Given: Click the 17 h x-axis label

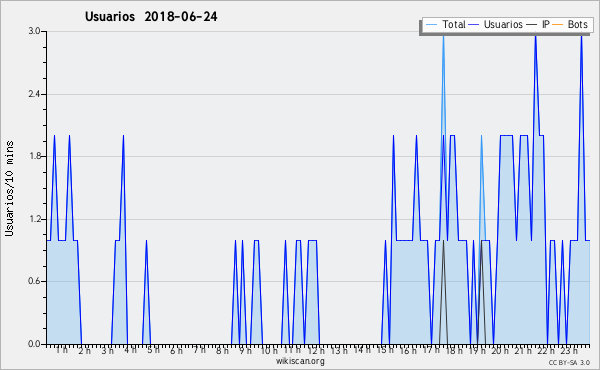Looking at the screenshot, I should (431, 350).
